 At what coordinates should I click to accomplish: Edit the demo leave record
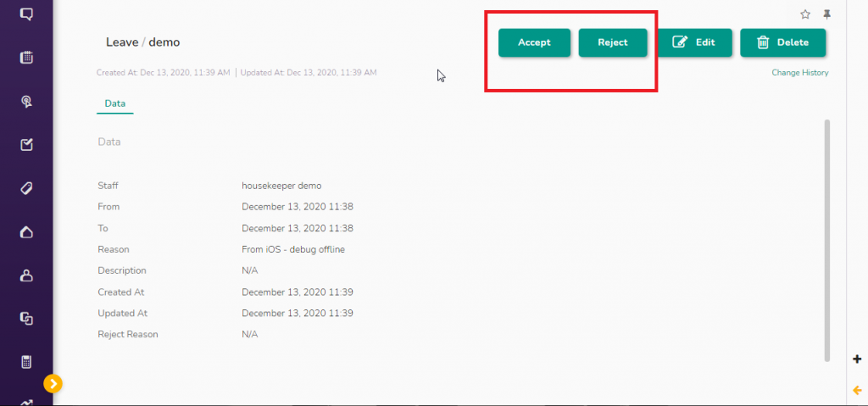tap(694, 42)
